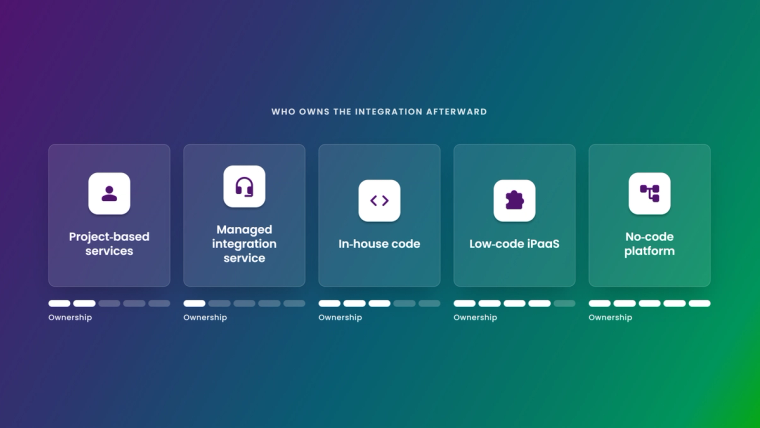Select the 'Managed integration service' card title
760x428 pixels.
point(244,244)
